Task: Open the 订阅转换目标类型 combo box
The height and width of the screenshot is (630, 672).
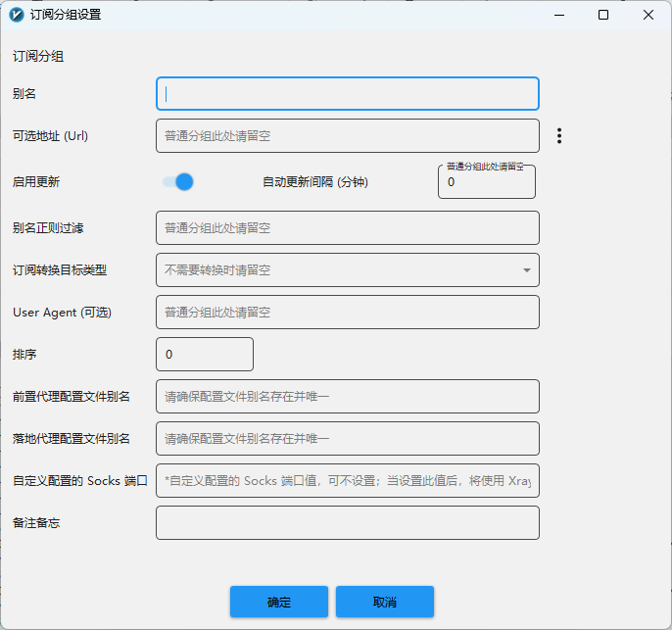Action: (x=338, y=269)
